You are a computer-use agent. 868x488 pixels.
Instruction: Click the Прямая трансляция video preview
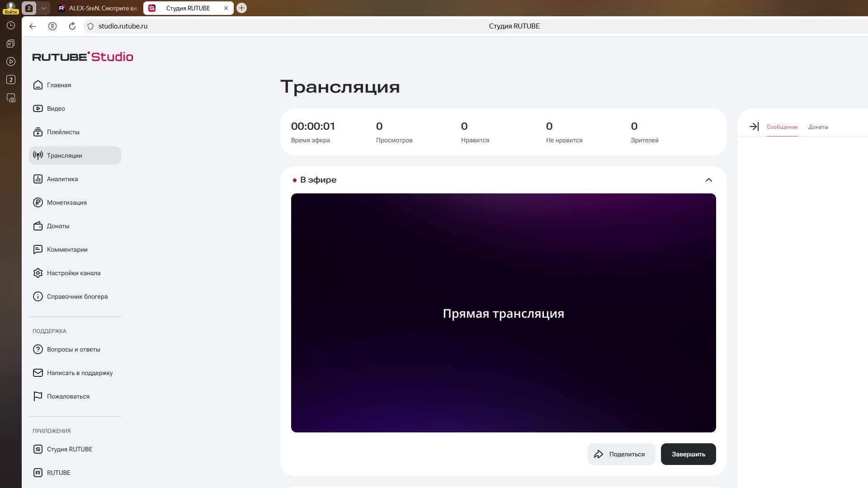click(x=503, y=313)
